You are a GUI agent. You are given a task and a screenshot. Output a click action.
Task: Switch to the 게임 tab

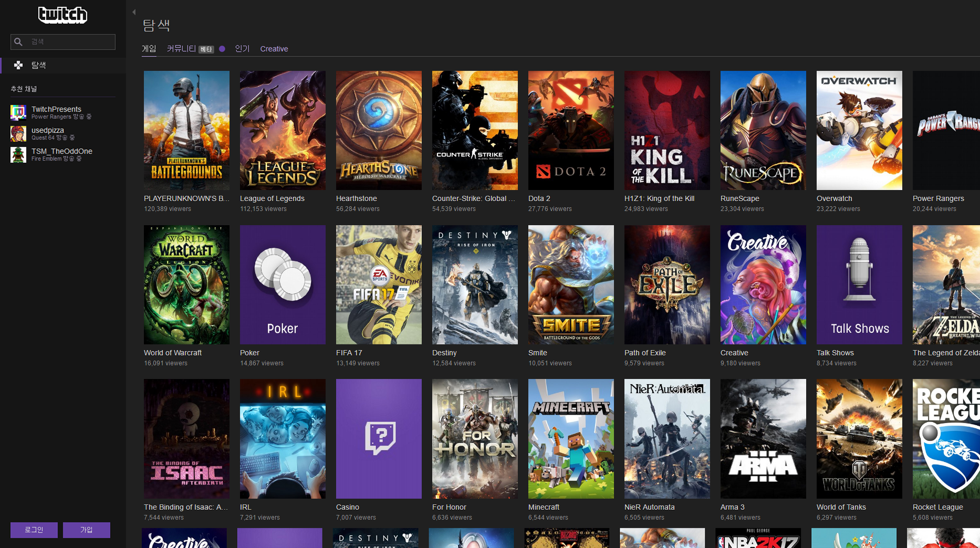coord(149,49)
